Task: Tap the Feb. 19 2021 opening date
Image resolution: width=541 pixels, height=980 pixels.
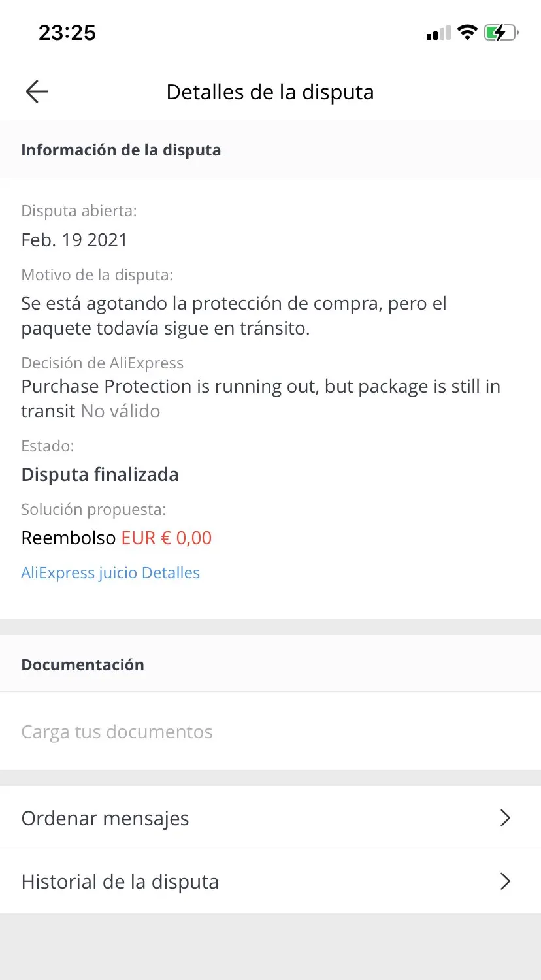Action: tap(74, 240)
